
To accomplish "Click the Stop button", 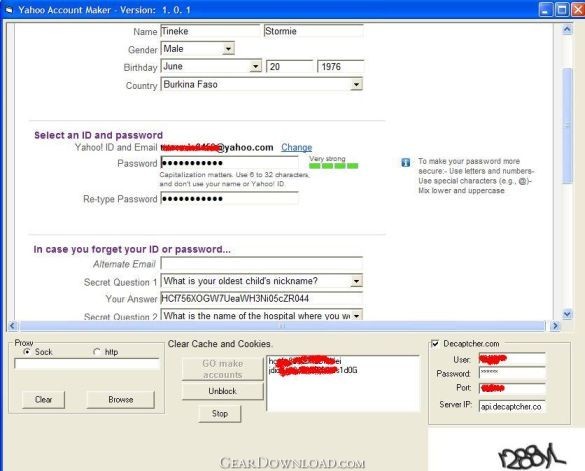I will (220, 414).
